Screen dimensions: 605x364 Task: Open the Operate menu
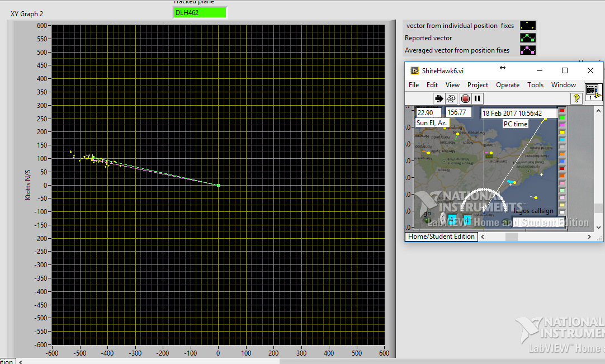(x=508, y=85)
